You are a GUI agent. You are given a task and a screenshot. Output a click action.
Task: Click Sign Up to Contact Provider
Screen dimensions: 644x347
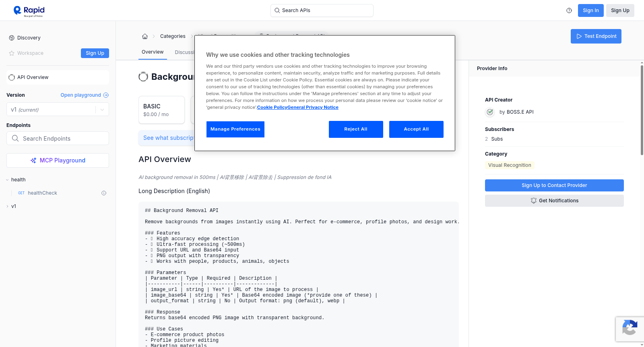click(554, 185)
